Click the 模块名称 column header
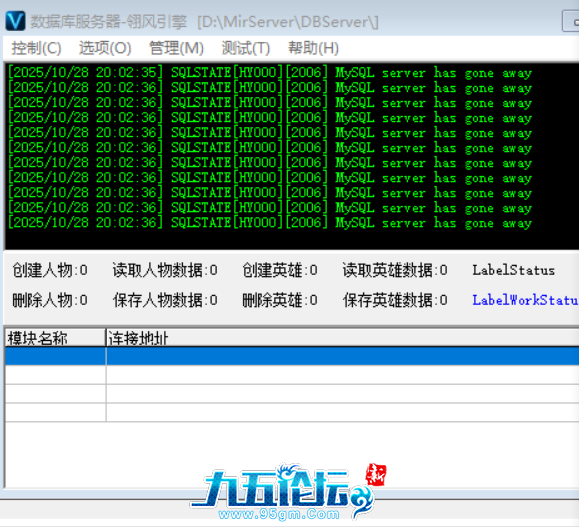Viewport: 579px width, 527px height. (55, 338)
